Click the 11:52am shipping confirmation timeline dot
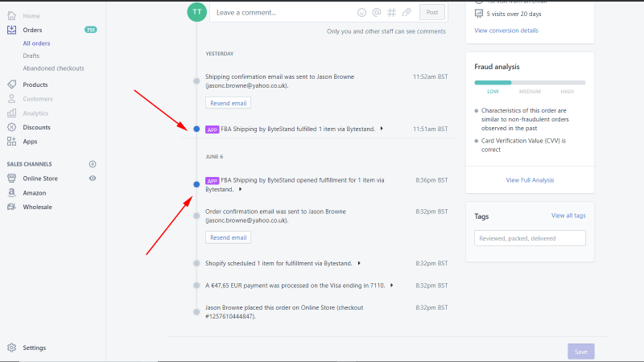The image size is (644, 362). 196,81
